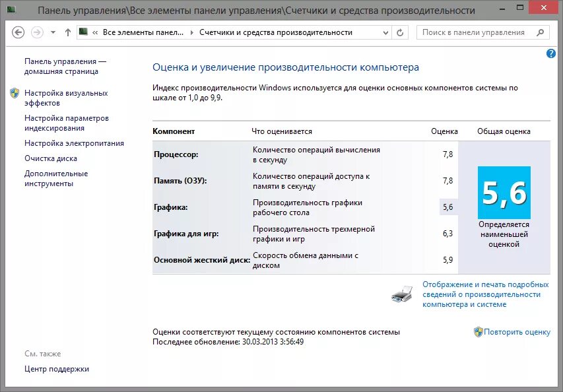Maximize the window
The height and width of the screenshot is (392, 563).
point(520,7)
